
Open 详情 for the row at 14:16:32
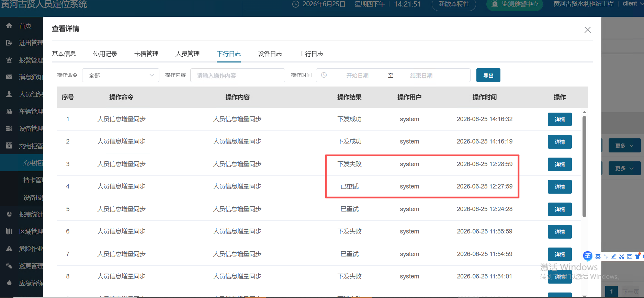[560, 119]
